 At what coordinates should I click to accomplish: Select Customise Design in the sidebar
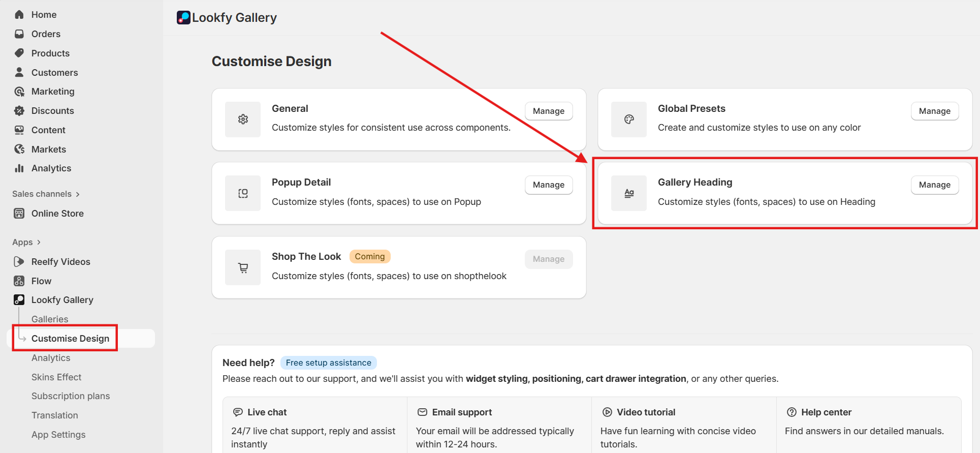[70, 339]
